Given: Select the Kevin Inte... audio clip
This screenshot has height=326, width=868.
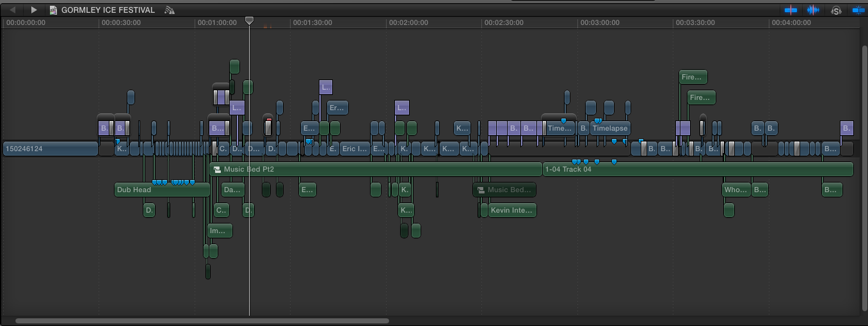Looking at the screenshot, I should (512, 210).
